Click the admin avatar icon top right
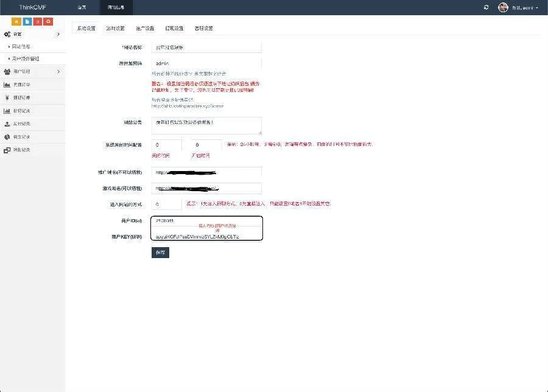 (x=503, y=7)
